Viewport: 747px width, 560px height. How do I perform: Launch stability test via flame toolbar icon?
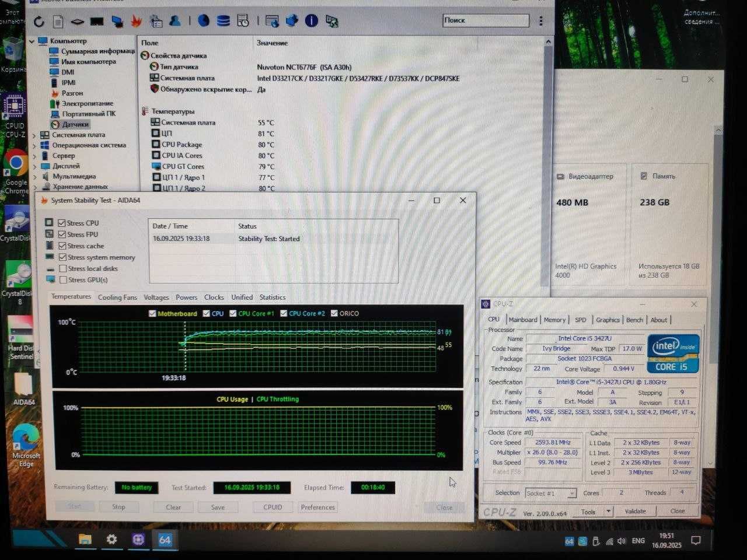pyautogui.click(x=136, y=22)
